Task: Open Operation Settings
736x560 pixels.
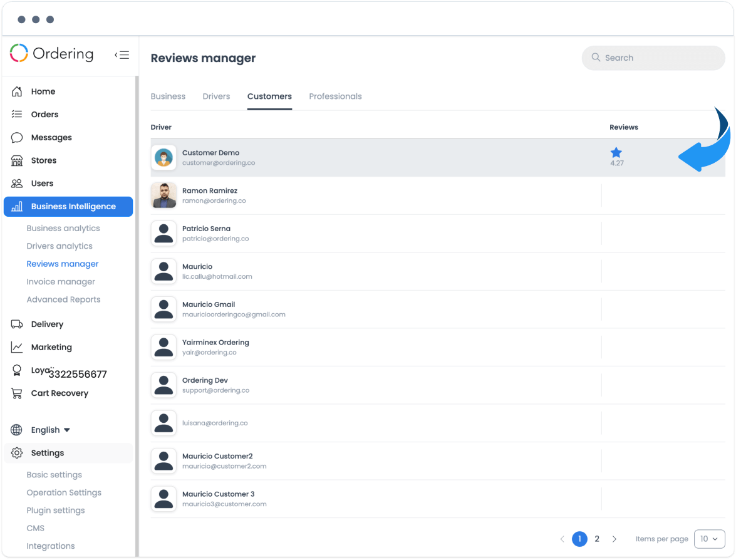Action: 64,492
